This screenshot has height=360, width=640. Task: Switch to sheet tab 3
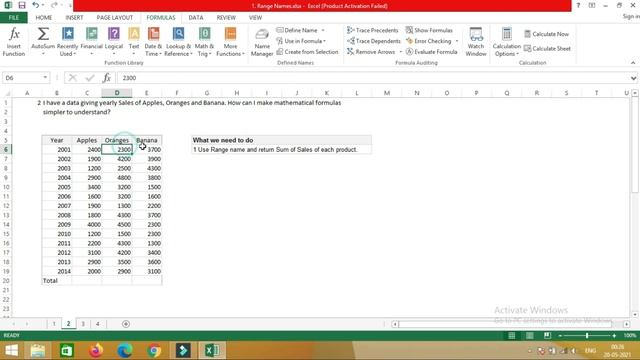coord(83,324)
